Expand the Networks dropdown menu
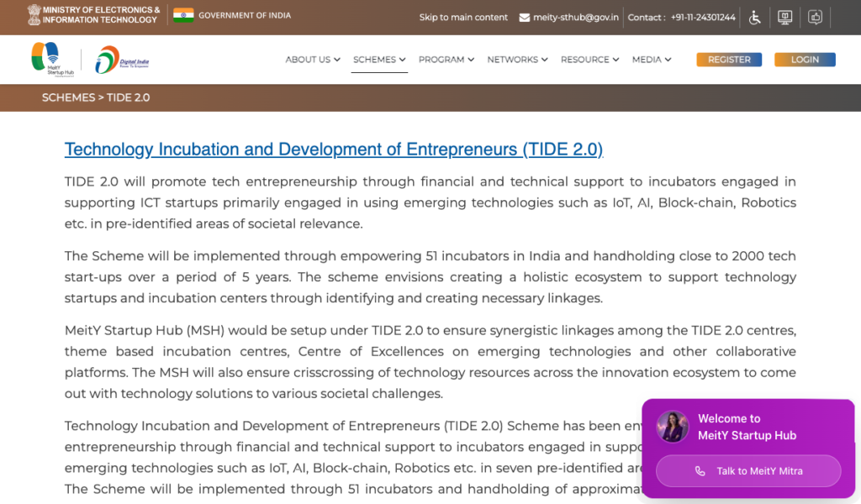 (517, 60)
